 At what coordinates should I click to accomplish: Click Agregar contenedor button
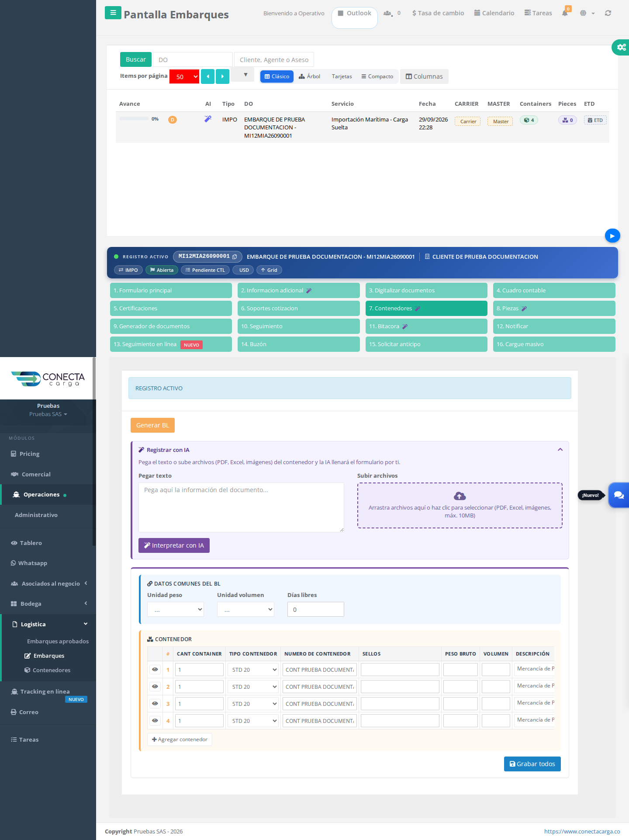click(180, 739)
